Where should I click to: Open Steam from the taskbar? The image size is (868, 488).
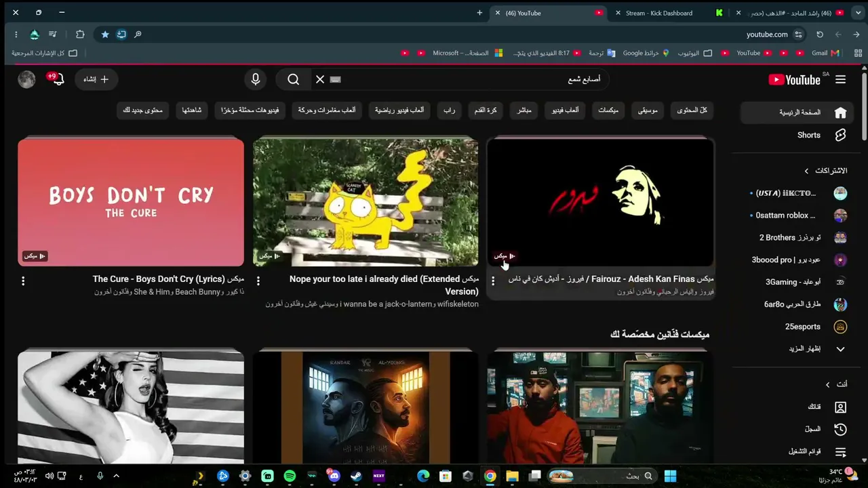point(356,476)
